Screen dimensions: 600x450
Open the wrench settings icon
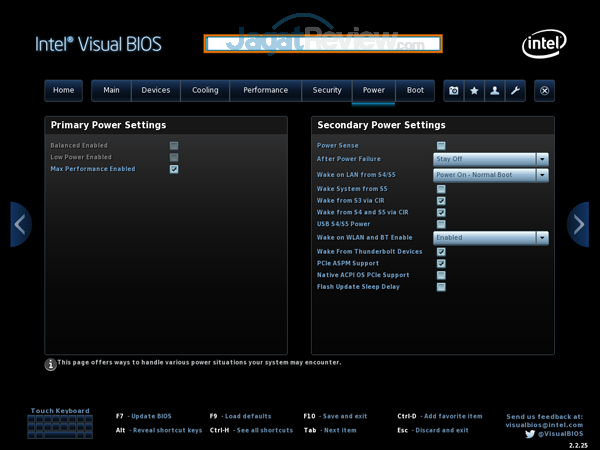click(515, 90)
